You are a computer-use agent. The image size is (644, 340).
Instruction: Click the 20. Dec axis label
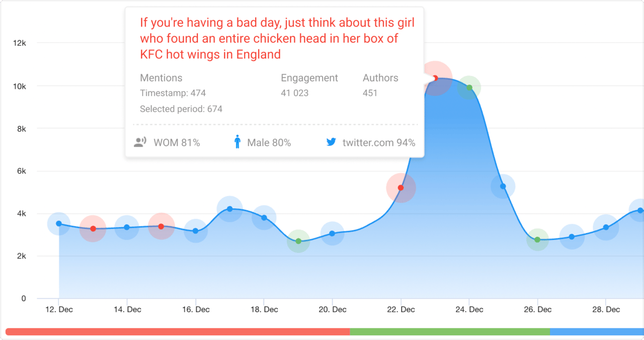click(332, 309)
